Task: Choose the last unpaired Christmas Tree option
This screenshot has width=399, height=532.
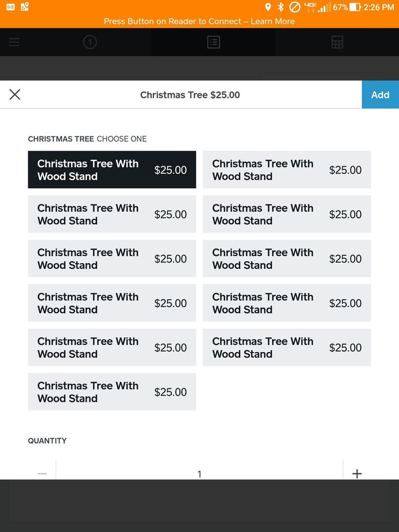Action: coord(112,392)
